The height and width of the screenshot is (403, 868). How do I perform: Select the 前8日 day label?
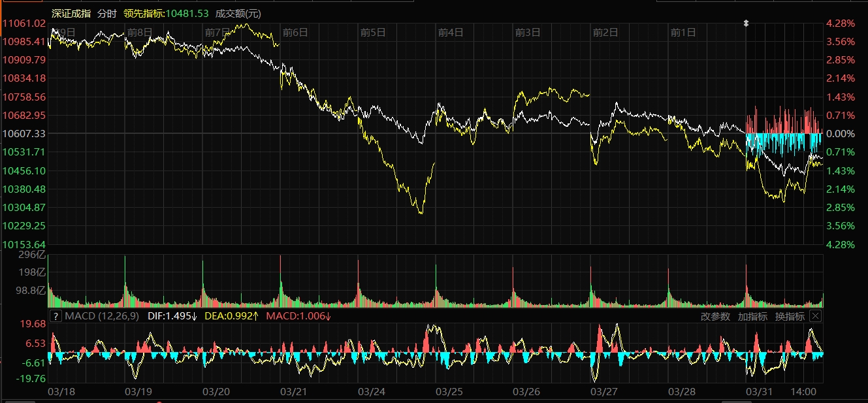tap(140, 31)
